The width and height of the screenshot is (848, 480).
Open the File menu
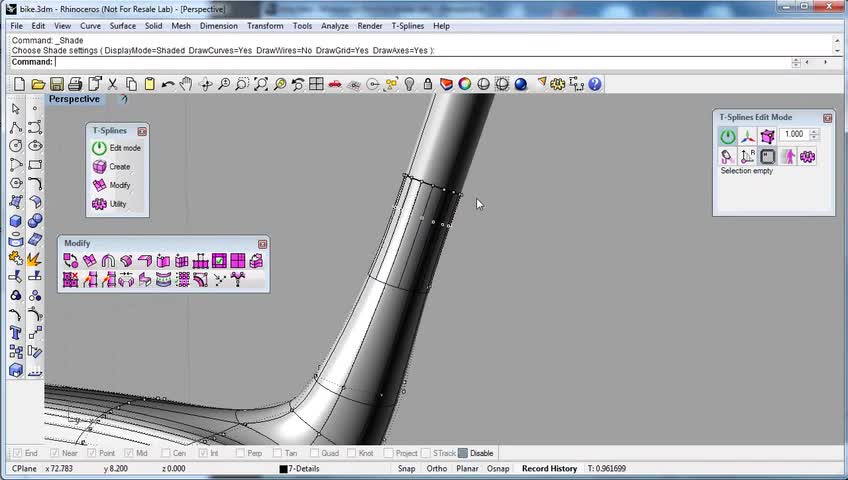[16, 26]
